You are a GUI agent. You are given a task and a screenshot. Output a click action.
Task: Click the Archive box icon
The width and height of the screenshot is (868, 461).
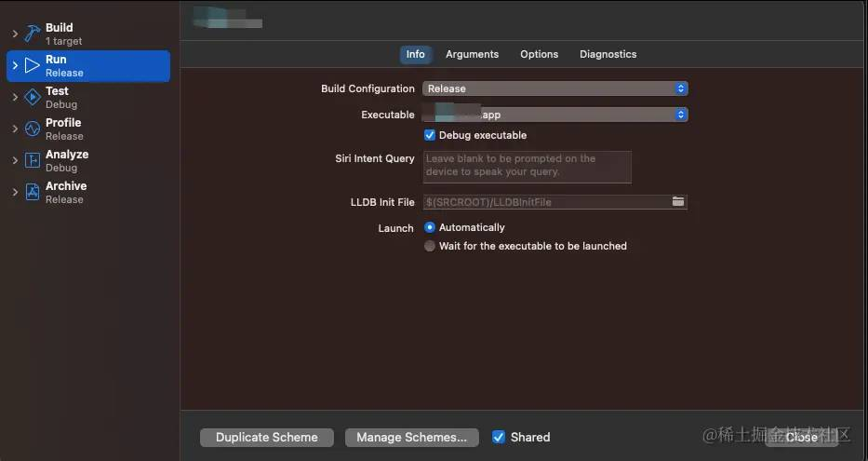tap(33, 192)
